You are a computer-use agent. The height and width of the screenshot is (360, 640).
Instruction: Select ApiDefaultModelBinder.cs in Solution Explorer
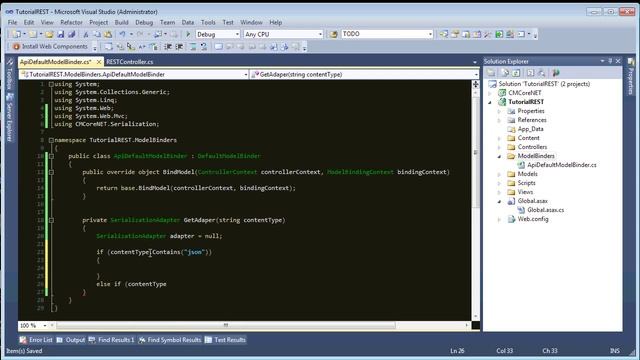tap(562, 165)
